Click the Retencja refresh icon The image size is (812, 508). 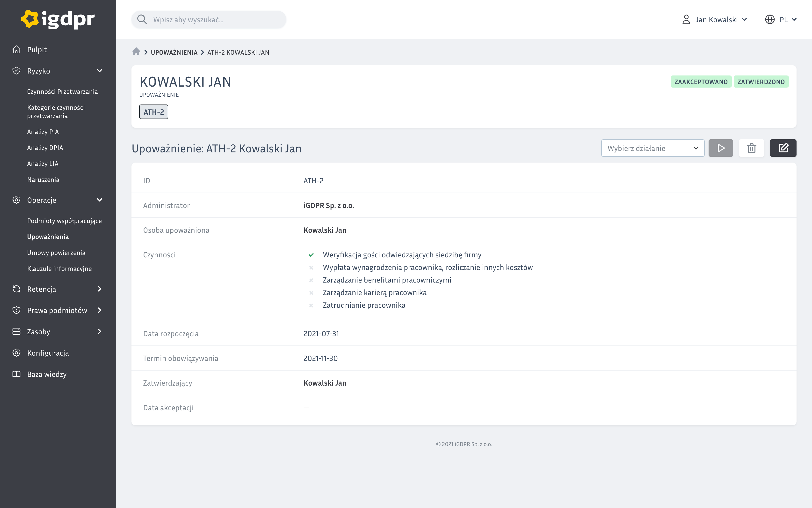coord(16,289)
